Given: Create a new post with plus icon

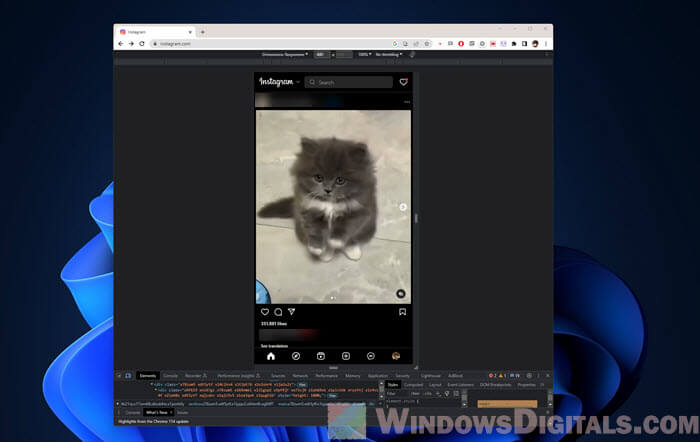Looking at the screenshot, I should [x=346, y=355].
